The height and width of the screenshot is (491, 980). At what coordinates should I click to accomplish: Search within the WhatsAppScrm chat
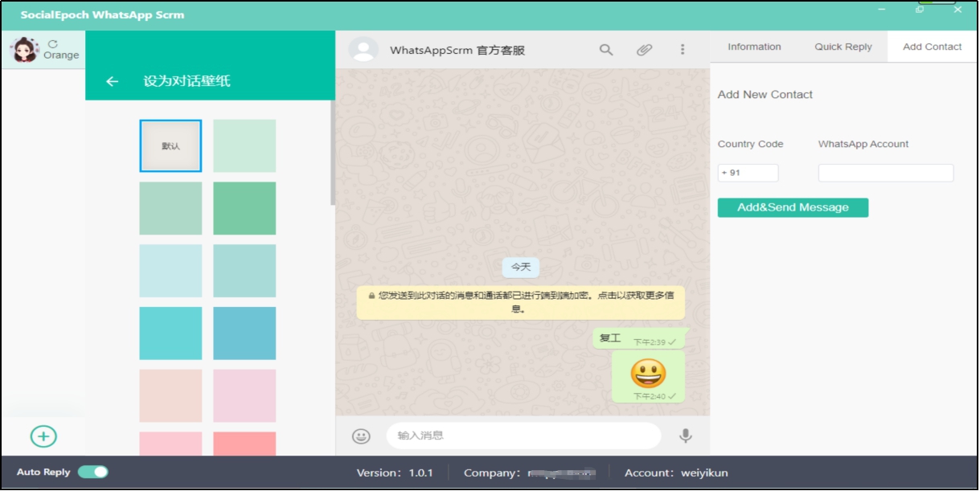click(606, 50)
